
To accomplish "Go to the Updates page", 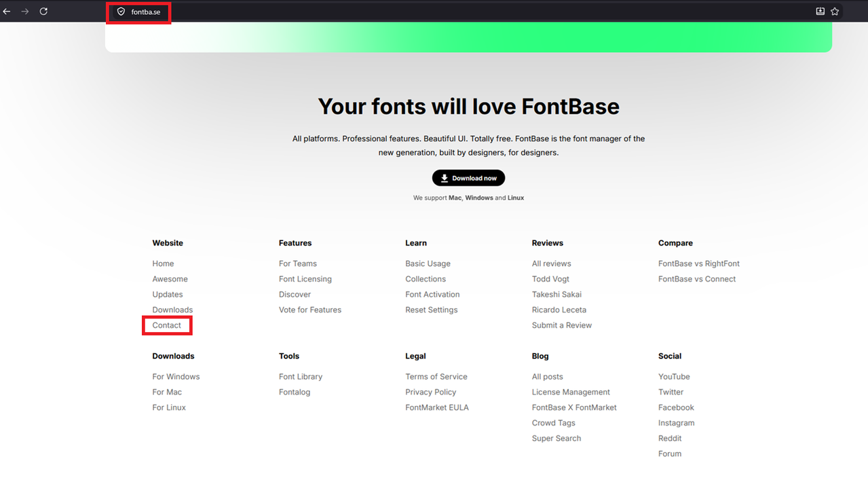I will point(168,295).
